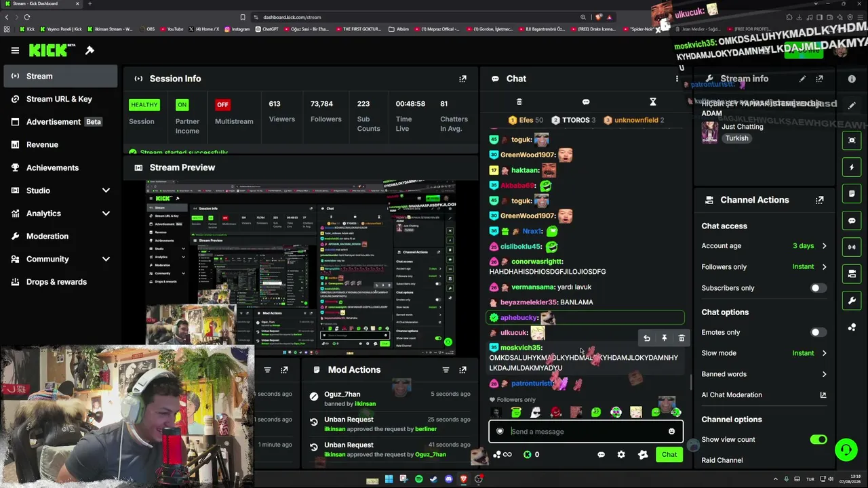Toggle Subscribers only chat mode
868x488 pixels.
click(818, 288)
